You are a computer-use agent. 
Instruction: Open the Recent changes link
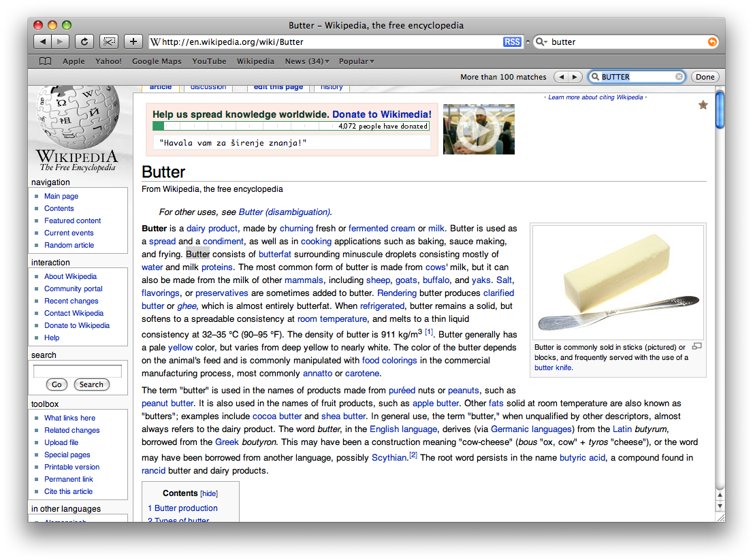tap(71, 301)
